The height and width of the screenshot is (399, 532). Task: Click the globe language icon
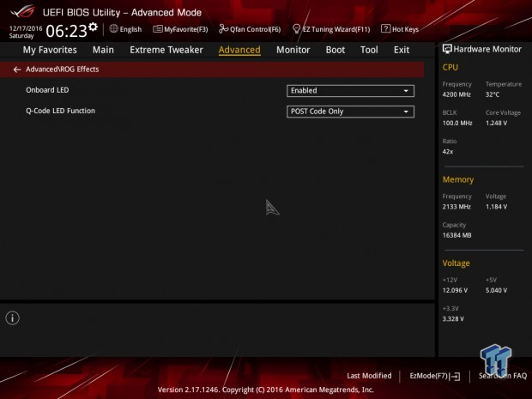tap(113, 29)
